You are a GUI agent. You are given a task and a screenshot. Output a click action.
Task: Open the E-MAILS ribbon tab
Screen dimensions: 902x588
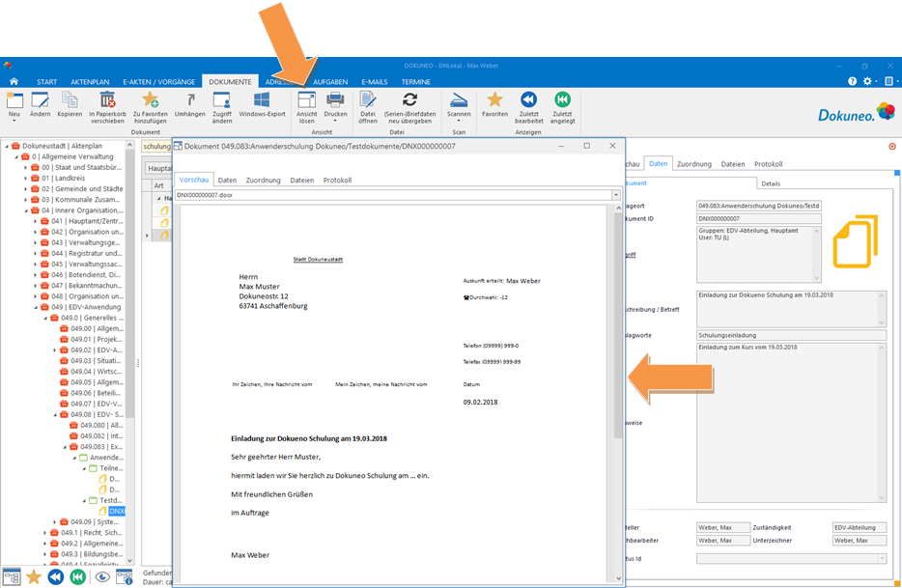[x=374, y=82]
